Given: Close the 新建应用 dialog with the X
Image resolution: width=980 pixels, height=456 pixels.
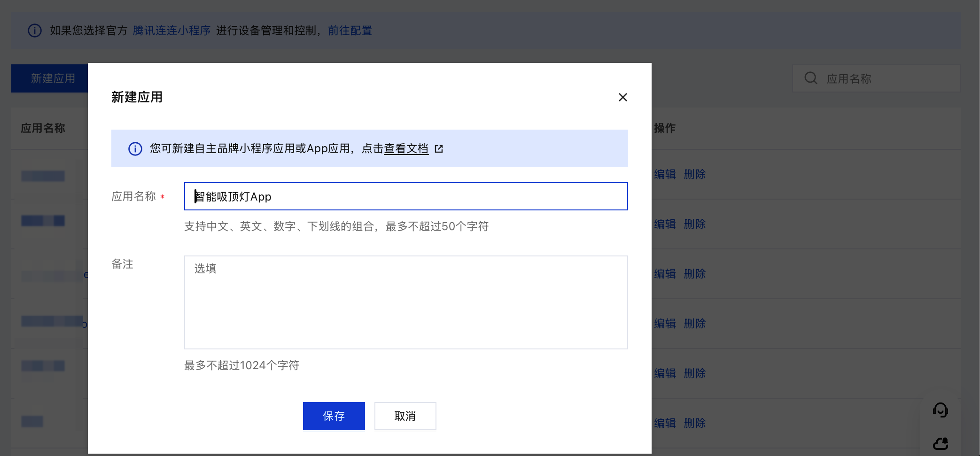Looking at the screenshot, I should pyautogui.click(x=623, y=97).
